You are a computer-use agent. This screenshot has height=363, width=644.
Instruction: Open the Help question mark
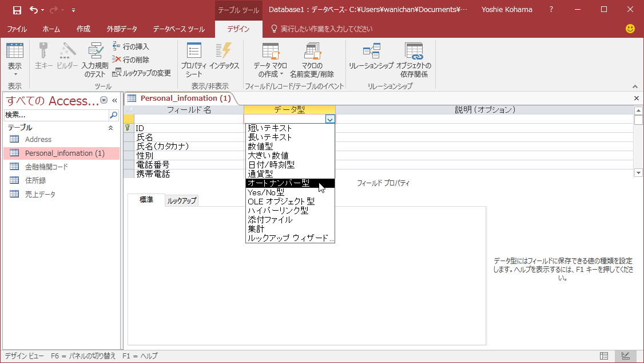point(551,10)
